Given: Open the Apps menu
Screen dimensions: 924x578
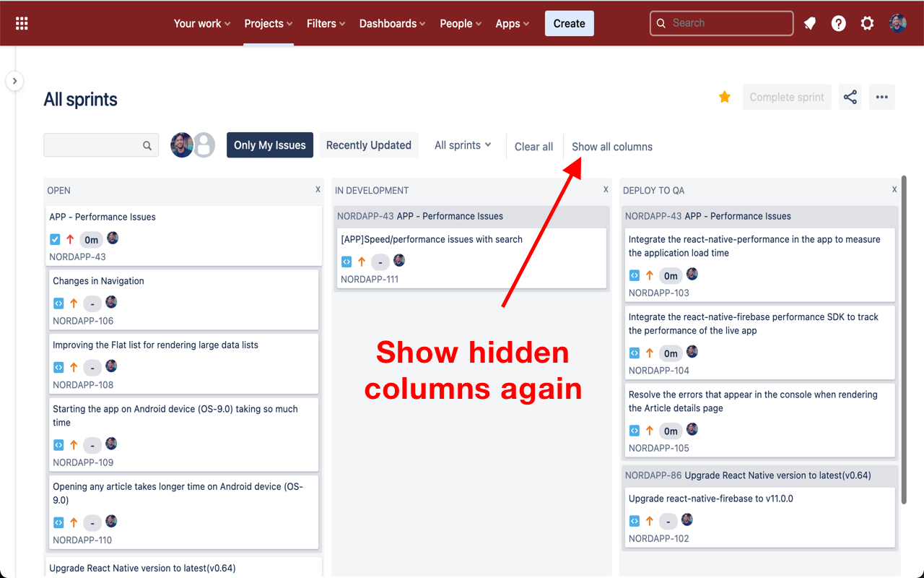Looking at the screenshot, I should 512,23.
